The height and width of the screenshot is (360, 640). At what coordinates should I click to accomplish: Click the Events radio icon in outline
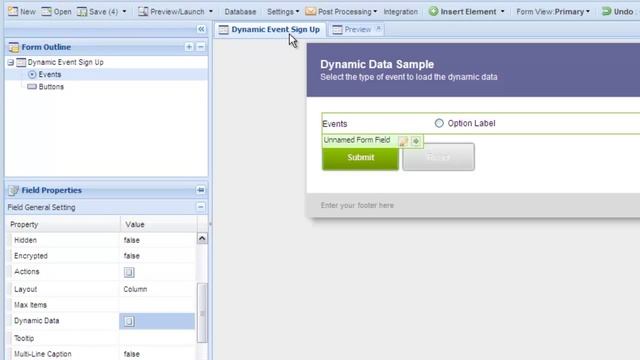click(x=32, y=75)
